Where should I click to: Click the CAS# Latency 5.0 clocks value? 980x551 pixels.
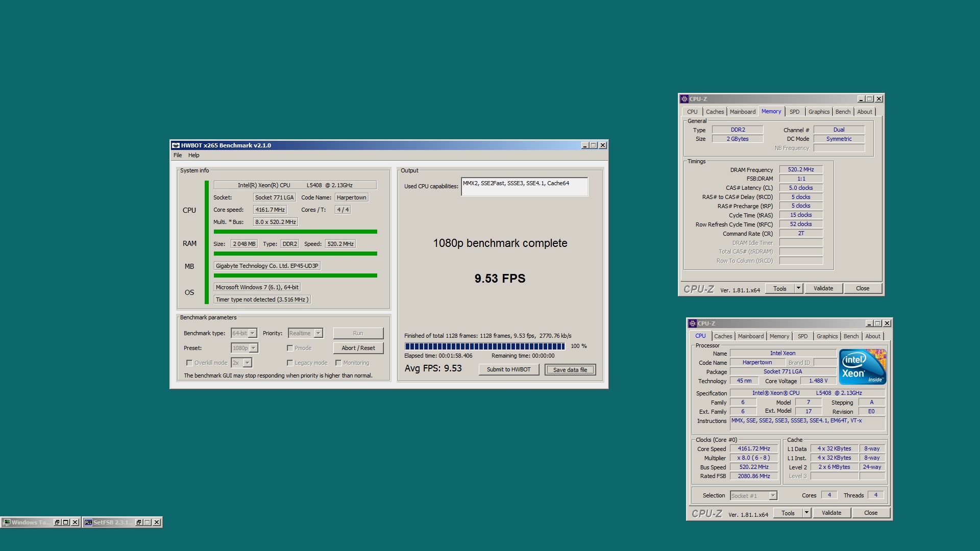pos(801,188)
